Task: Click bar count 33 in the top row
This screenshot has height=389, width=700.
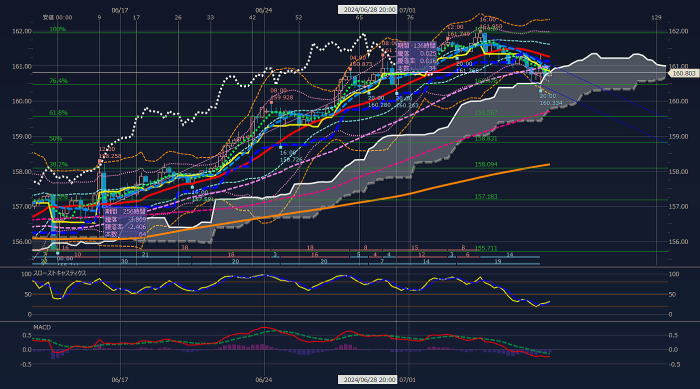Action: (210, 17)
